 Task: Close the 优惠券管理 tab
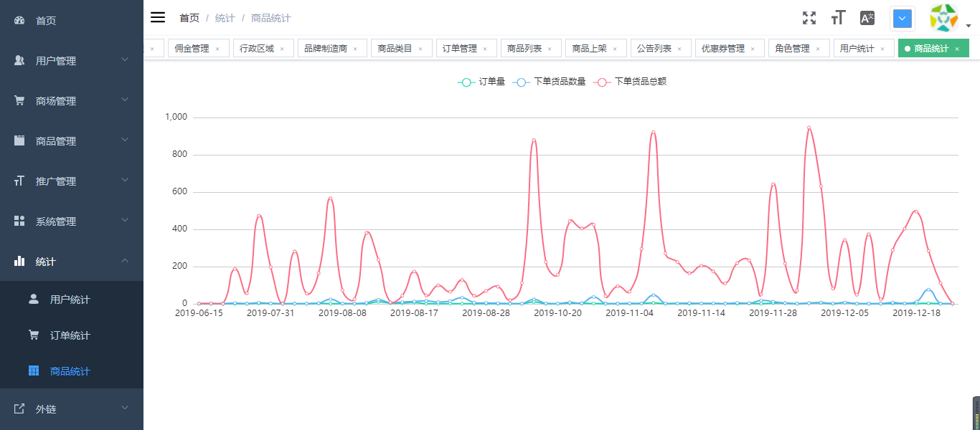click(753, 49)
